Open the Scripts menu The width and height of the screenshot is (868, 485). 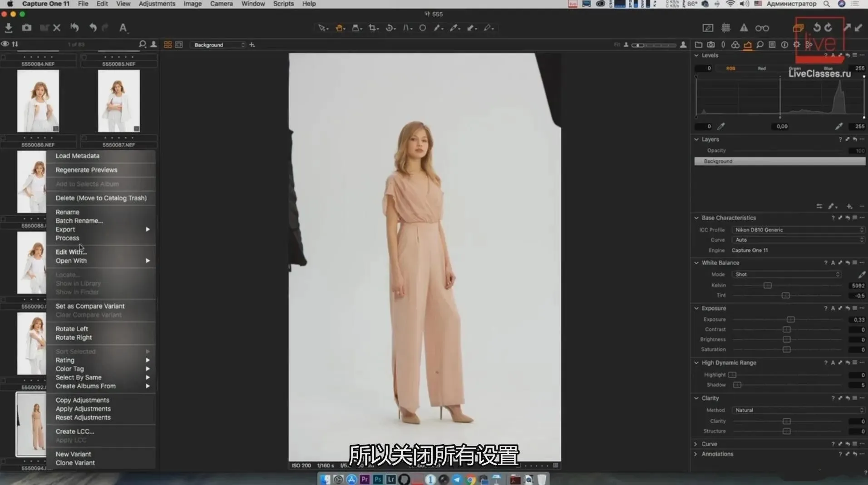tap(283, 4)
